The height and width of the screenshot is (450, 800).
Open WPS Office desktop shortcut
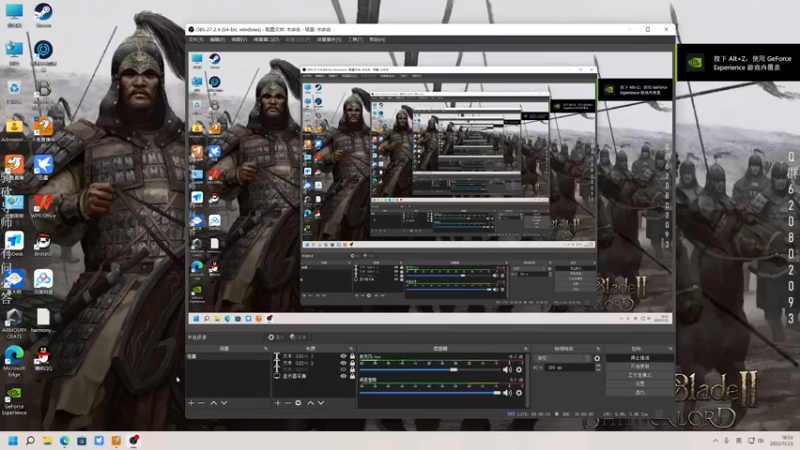(x=43, y=206)
